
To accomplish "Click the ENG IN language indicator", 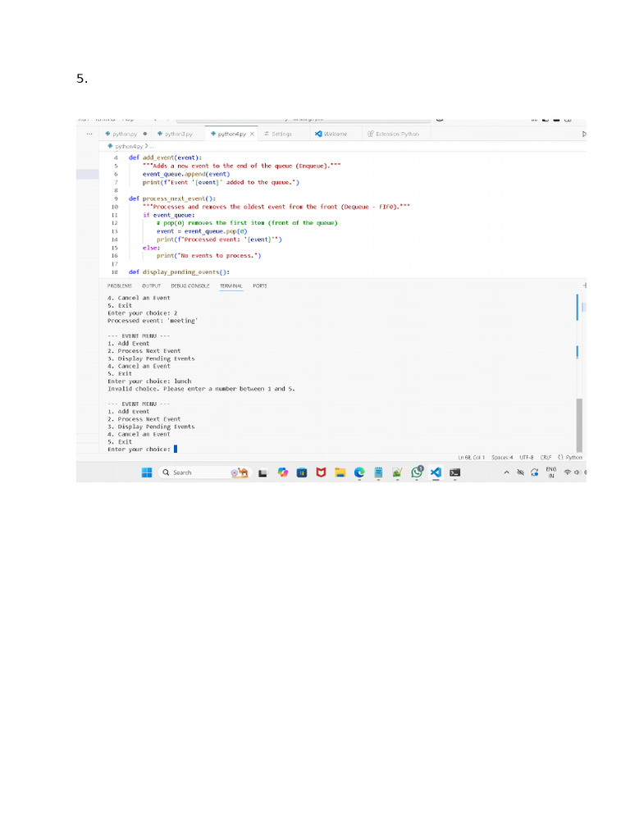I will (550, 472).
